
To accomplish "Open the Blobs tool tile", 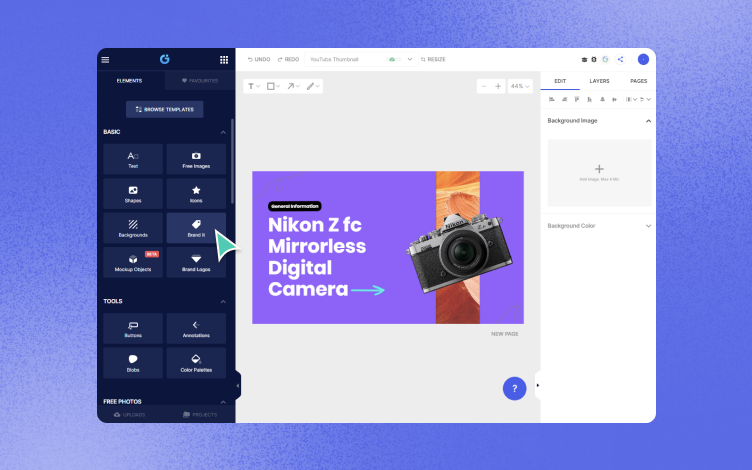I will click(133, 363).
